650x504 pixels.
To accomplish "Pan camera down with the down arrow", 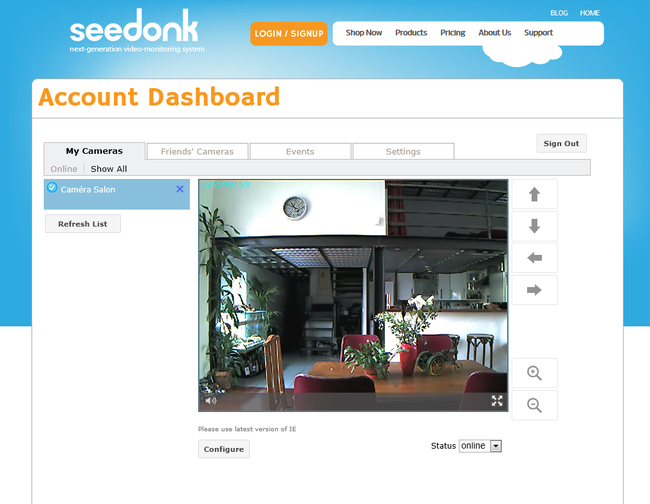I will tap(534, 226).
